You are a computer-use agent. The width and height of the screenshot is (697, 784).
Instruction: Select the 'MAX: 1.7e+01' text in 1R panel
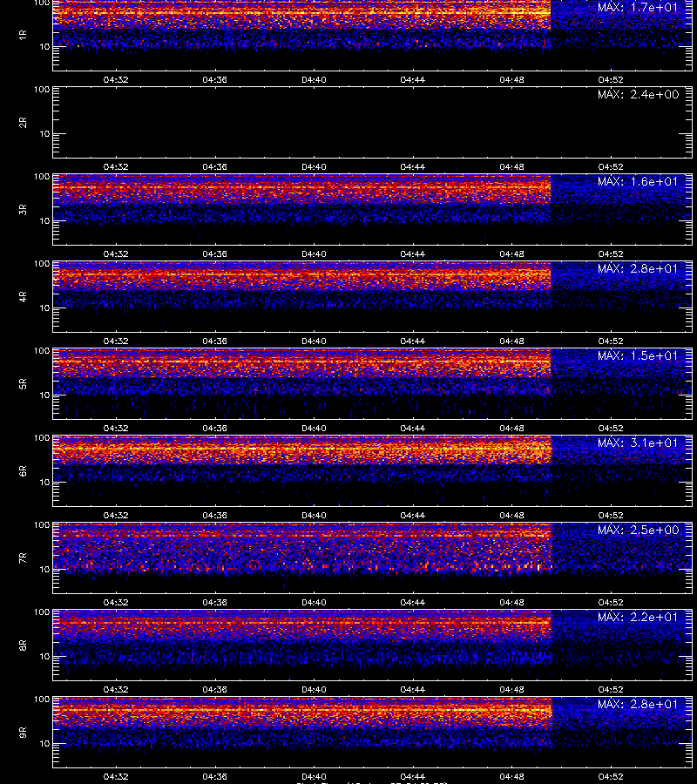click(638, 8)
